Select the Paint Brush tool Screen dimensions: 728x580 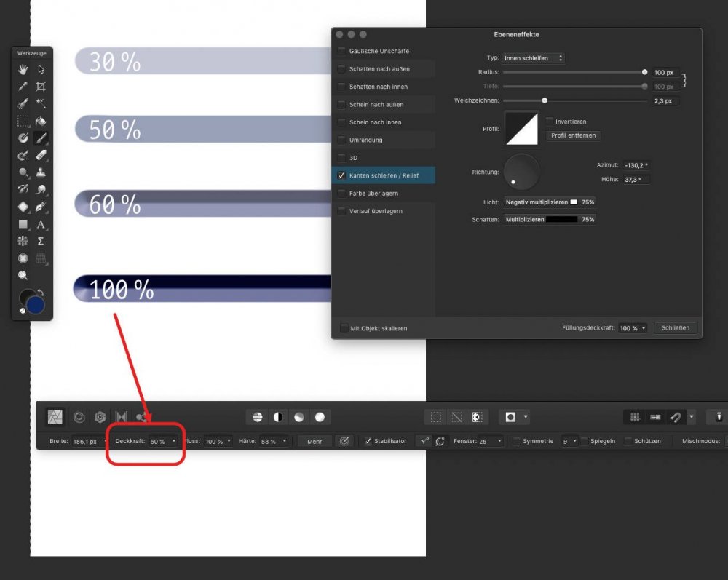click(x=41, y=138)
